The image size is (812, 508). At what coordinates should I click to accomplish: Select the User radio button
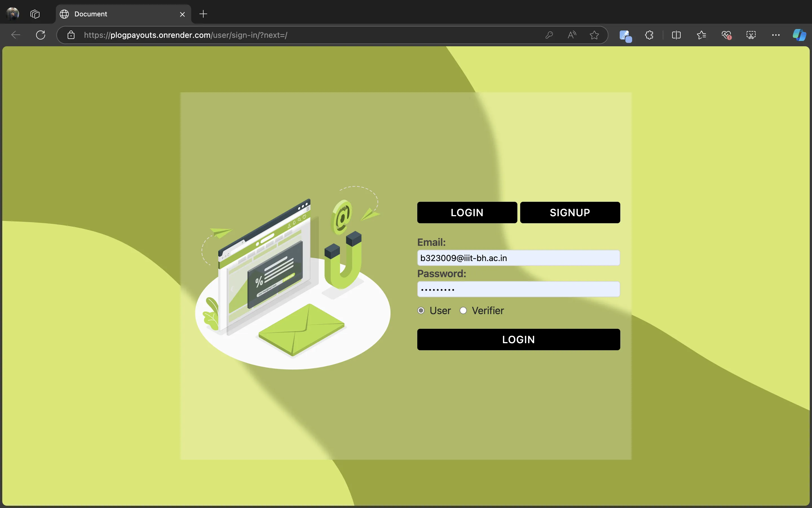click(421, 310)
